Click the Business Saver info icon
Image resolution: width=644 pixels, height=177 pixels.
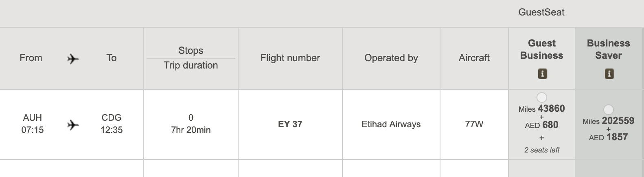click(609, 74)
